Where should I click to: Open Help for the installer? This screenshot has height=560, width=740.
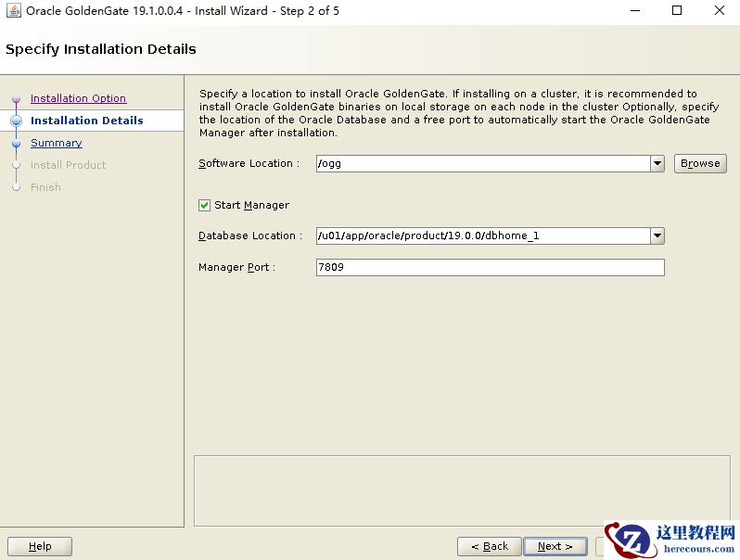coord(40,546)
